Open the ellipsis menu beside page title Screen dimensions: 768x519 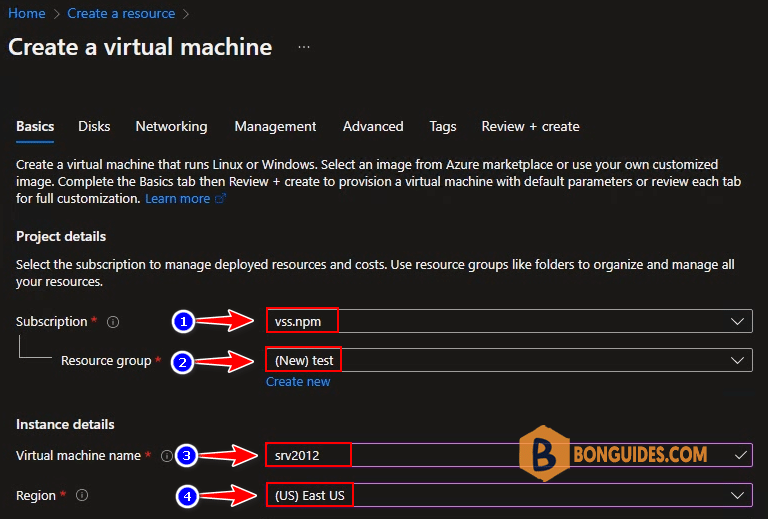304,47
